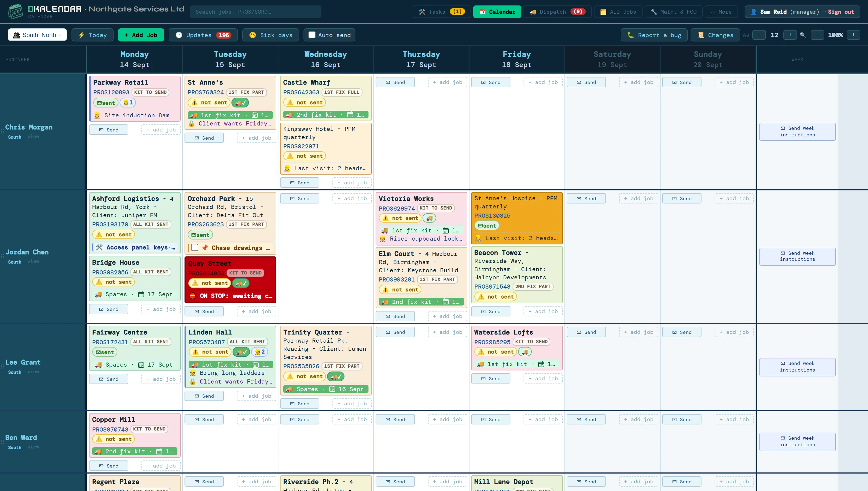868x491 pixels.
Task: Click the green Add Job button
Action: [x=141, y=35]
